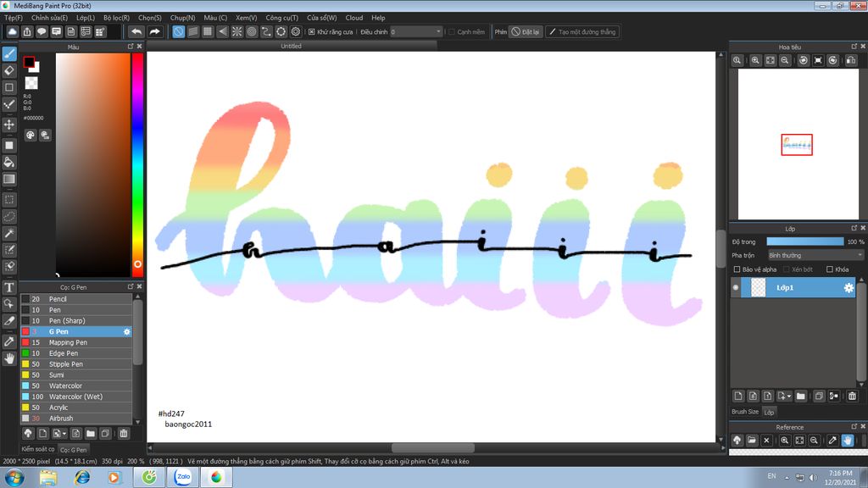The width and height of the screenshot is (868, 488).
Task: Click the navigator preview thumbnail
Action: (798, 144)
